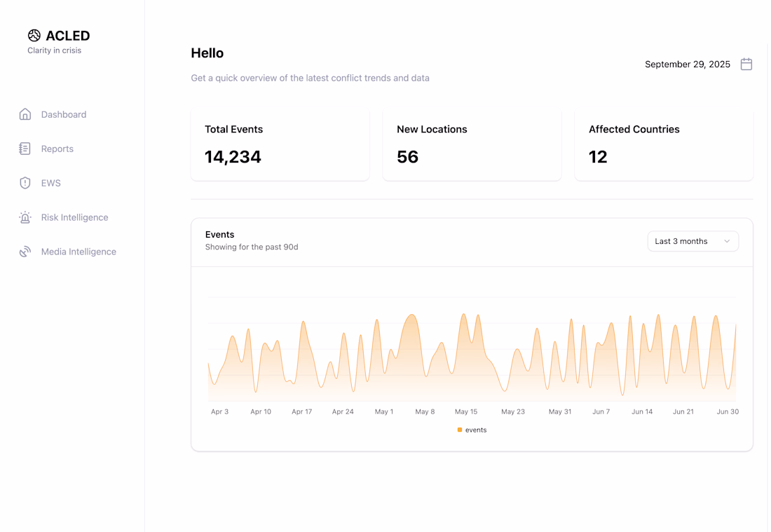Click the Dashboard home icon

click(x=25, y=114)
